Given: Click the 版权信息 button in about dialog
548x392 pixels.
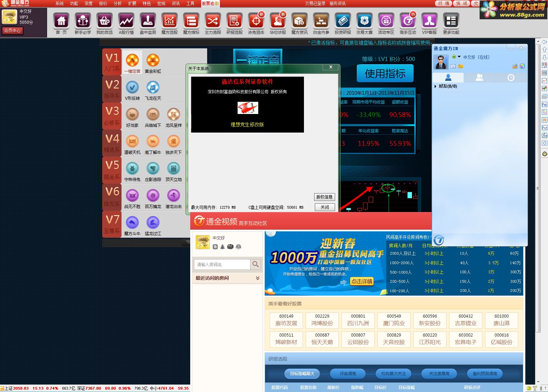Looking at the screenshot, I should point(325,197).
